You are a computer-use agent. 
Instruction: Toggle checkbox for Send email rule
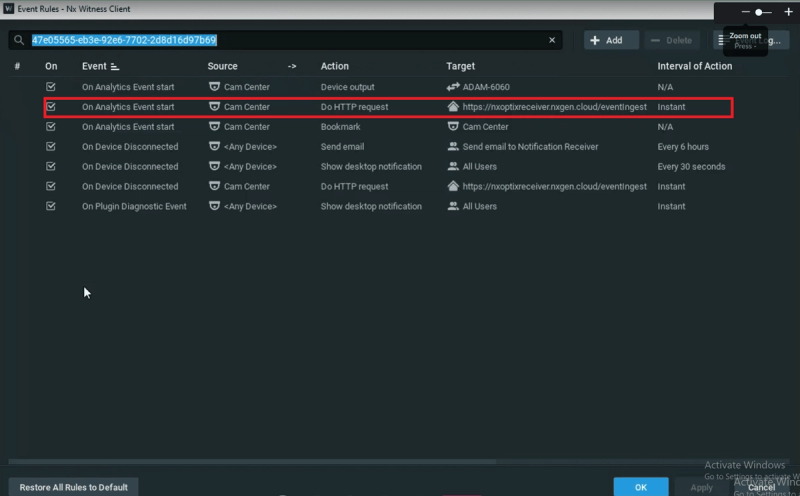tap(51, 146)
